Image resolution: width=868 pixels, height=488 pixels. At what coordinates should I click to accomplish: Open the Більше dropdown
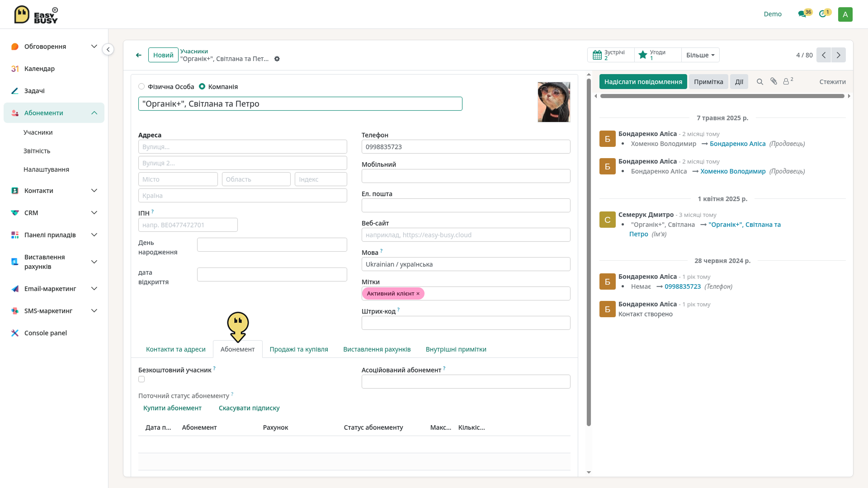point(700,55)
